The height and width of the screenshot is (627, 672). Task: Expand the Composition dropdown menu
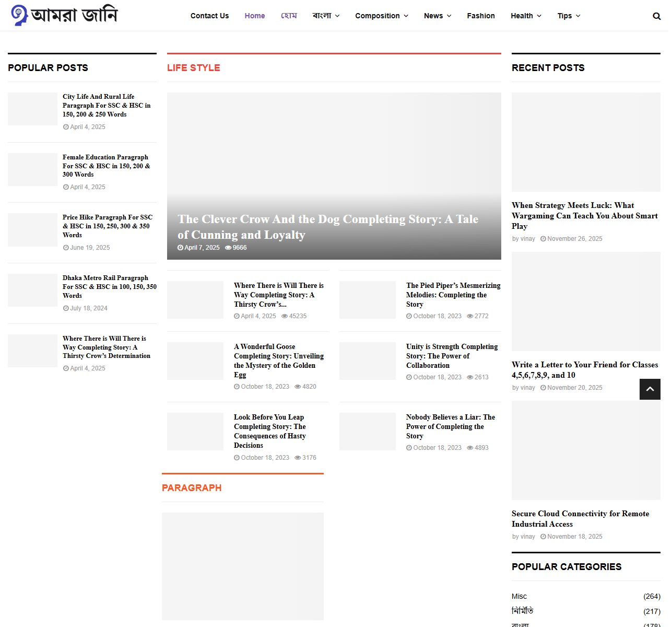pyautogui.click(x=381, y=16)
